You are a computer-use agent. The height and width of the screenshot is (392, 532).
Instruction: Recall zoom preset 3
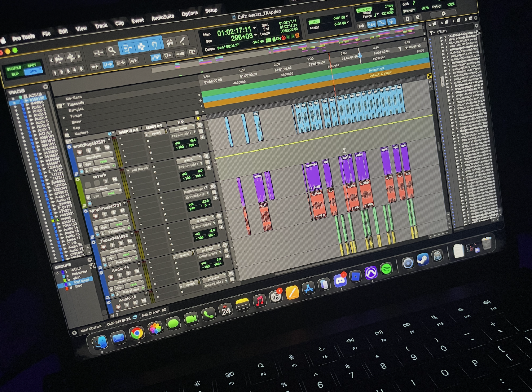(x=68, y=71)
